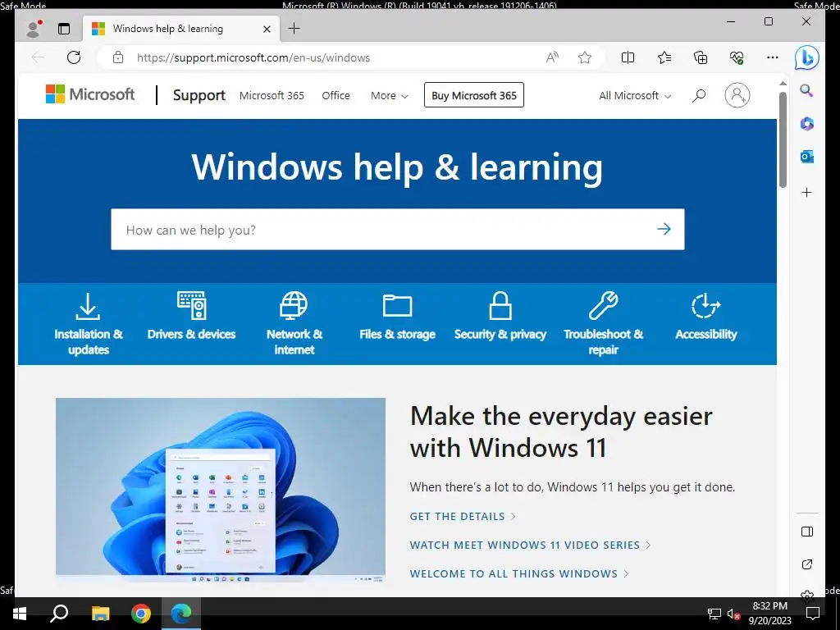This screenshot has height=630, width=840.
Task: Launch Chrome from taskbar
Action: tap(141, 614)
